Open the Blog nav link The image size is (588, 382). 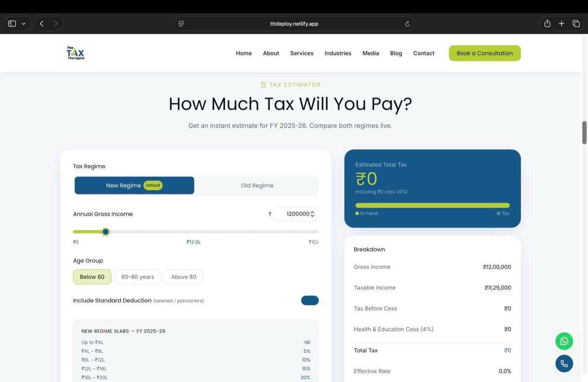(x=396, y=53)
